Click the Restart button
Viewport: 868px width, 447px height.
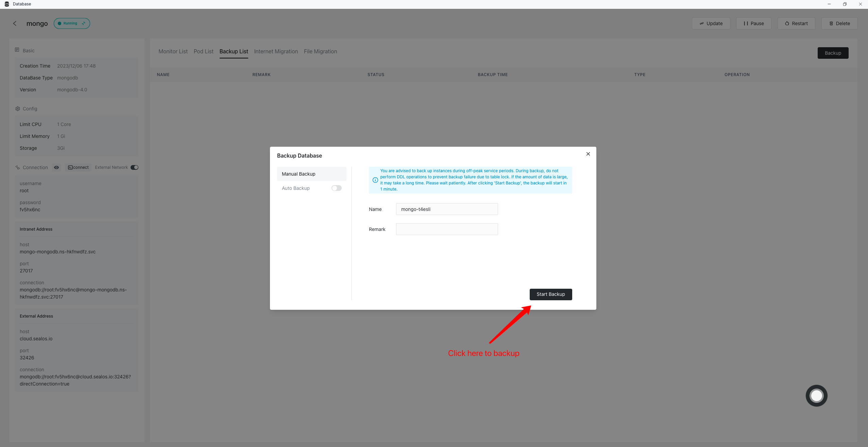pos(796,23)
